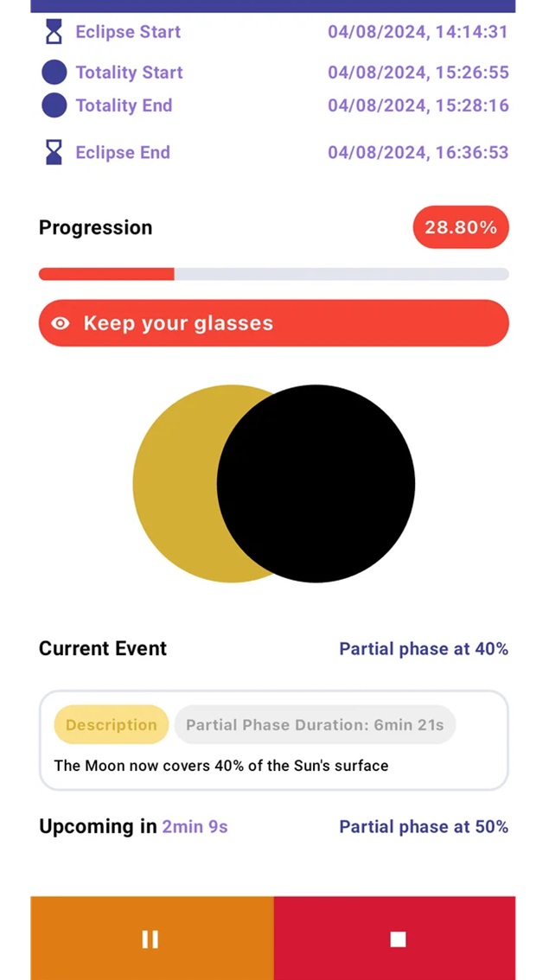536x980 pixels.
Task: Click the eye icon in the glasses warning
Action: pos(61,323)
